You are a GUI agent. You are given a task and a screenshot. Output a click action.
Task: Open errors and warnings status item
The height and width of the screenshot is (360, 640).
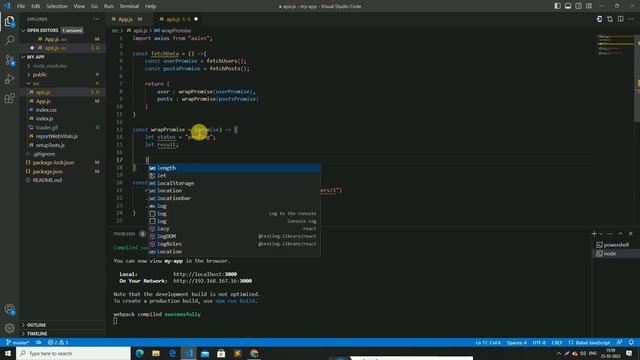(x=58, y=342)
